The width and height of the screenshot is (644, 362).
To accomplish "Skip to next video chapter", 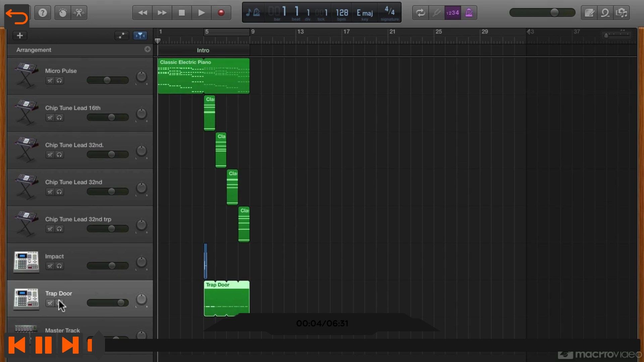I will point(70,345).
